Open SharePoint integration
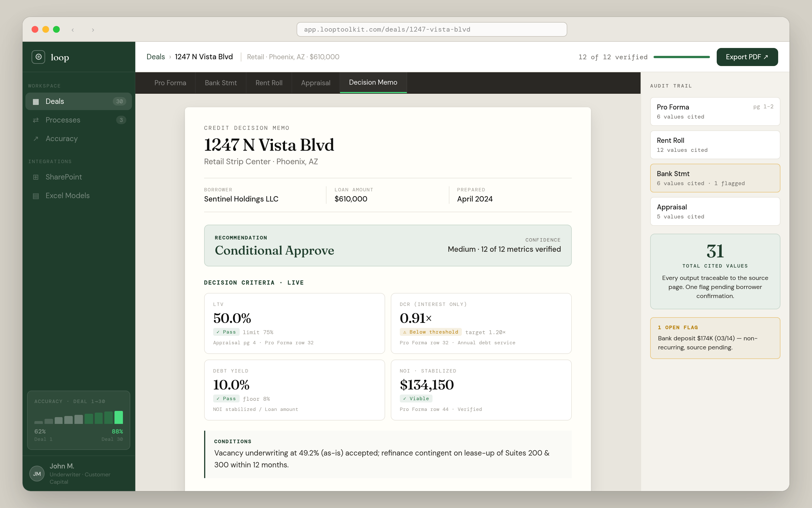Image resolution: width=812 pixels, height=508 pixels. click(78, 177)
